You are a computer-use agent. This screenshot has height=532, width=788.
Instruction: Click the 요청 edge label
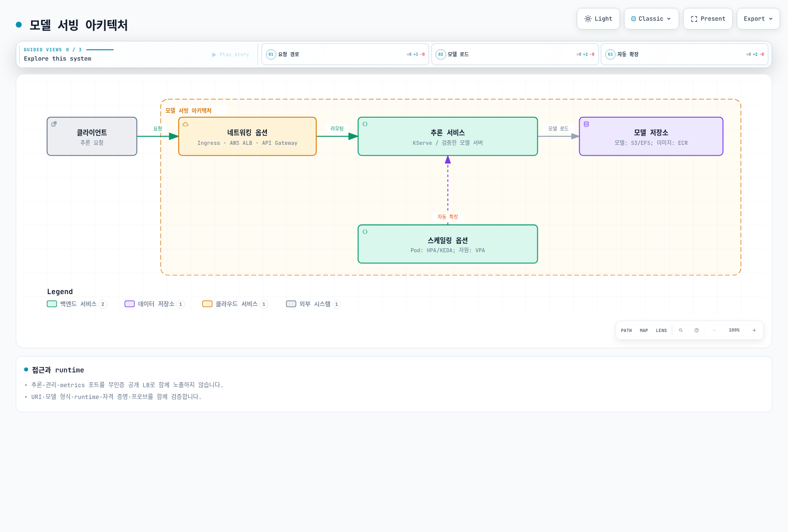click(158, 129)
